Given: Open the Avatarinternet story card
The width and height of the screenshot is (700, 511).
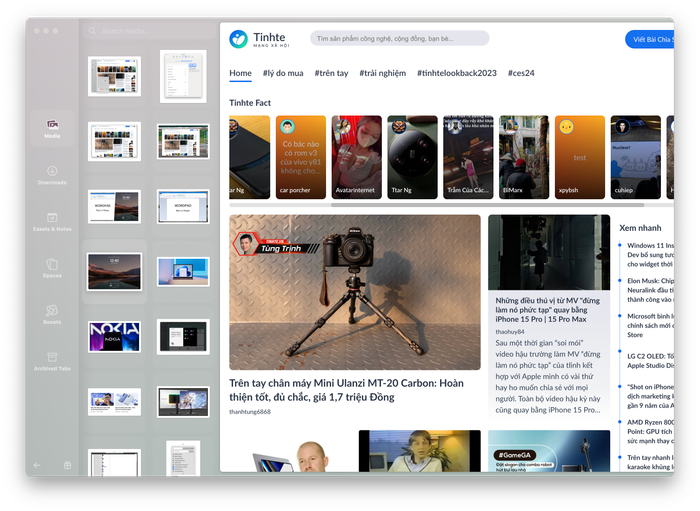Looking at the screenshot, I should (357, 157).
